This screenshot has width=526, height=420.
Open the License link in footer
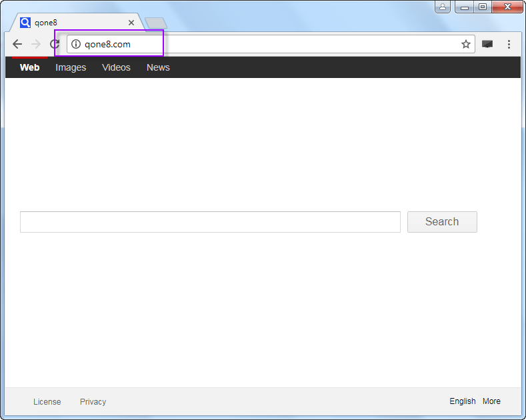point(47,401)
